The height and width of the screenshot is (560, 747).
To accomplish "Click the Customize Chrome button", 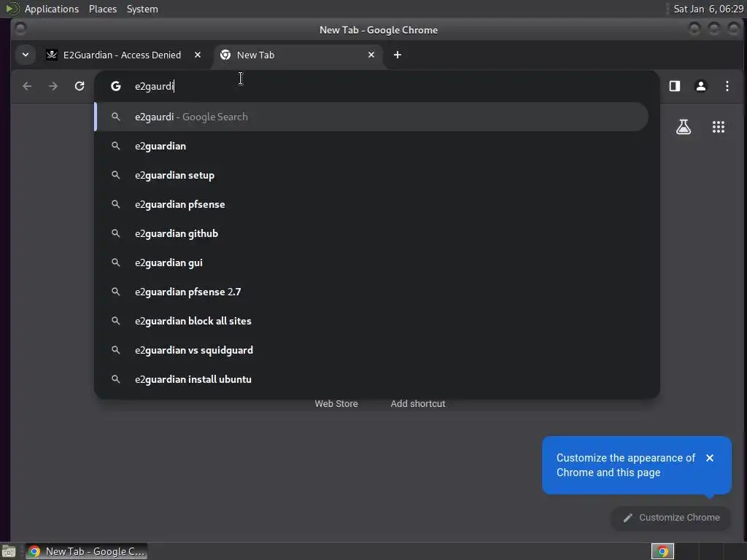I will [x=671, y=518].
